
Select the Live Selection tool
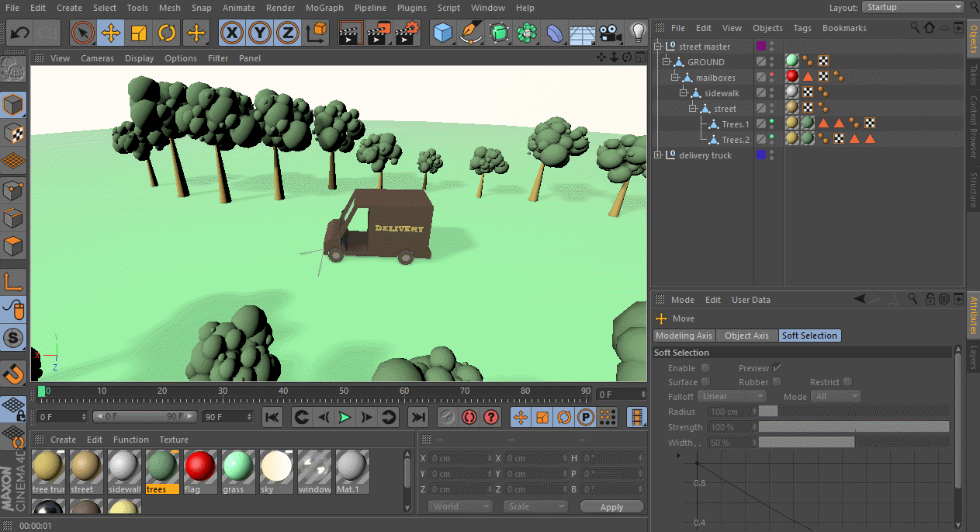click(83, 33)
